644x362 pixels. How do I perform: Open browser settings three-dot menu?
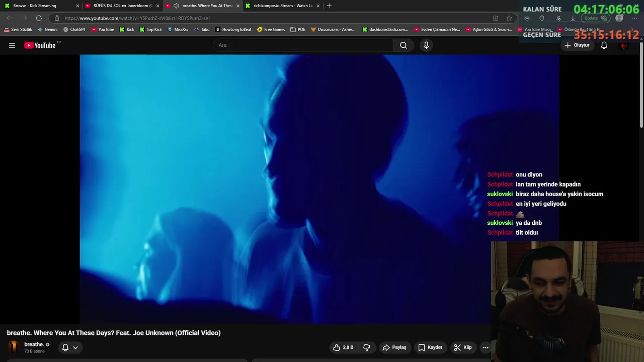click(634, 18)
